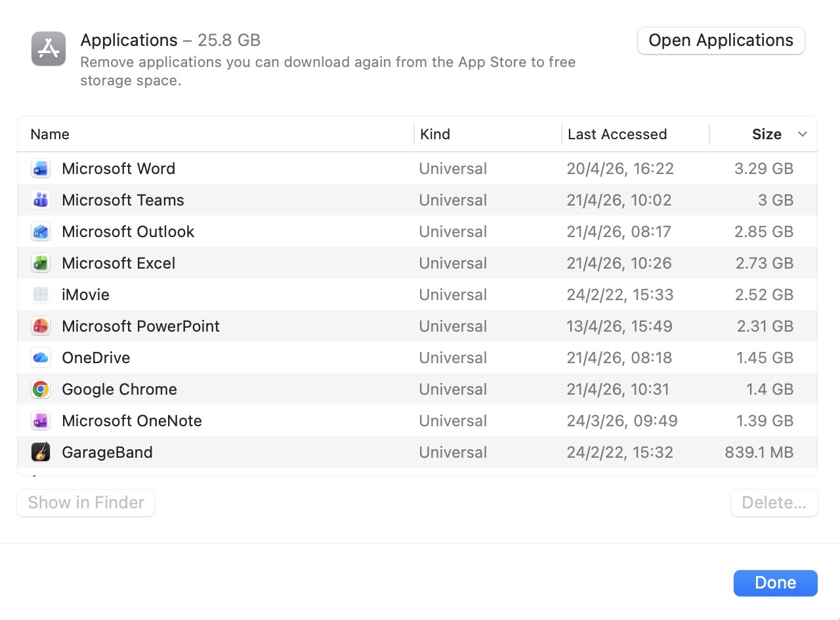Click the Show in Finder button
Image resolution: width=840 pixels, height=620 pixels.
86,503
